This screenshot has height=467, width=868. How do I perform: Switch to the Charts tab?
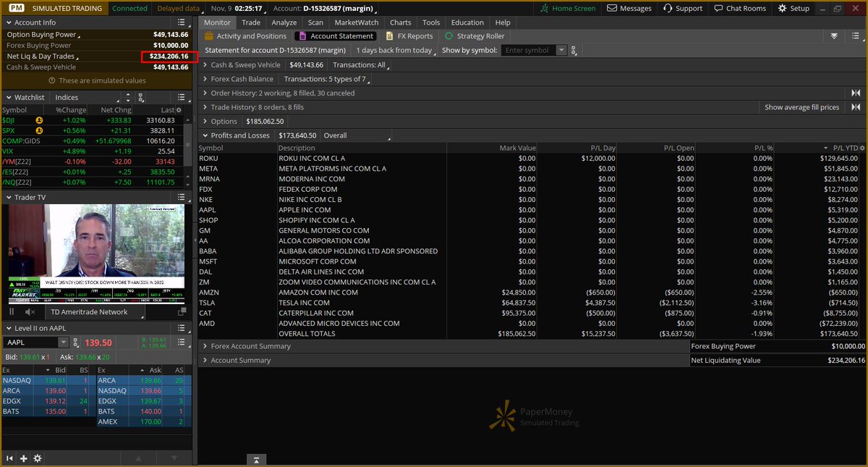click(x=400, y=22)
